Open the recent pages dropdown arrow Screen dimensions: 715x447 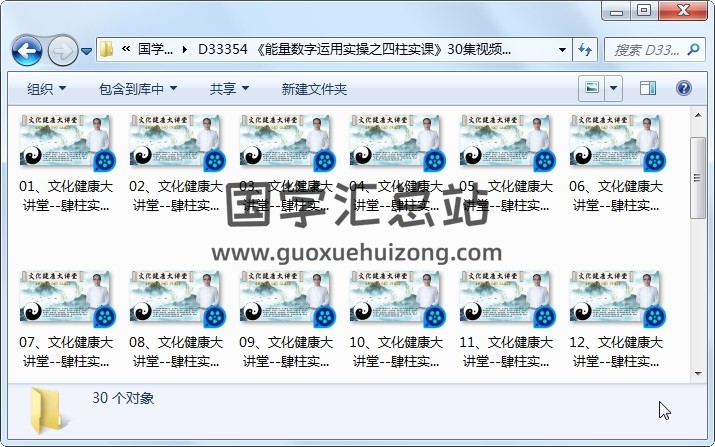[x=87, y=50]
